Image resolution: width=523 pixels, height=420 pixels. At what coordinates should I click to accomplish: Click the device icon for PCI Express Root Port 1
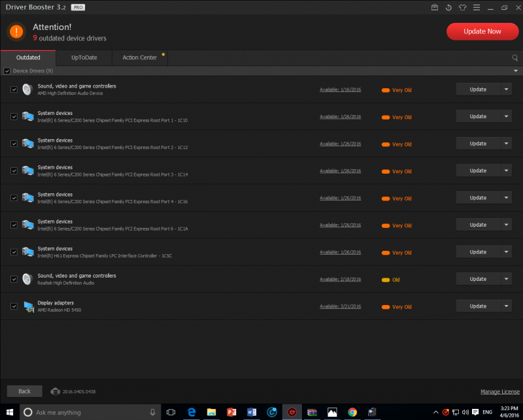coord(28,116)
